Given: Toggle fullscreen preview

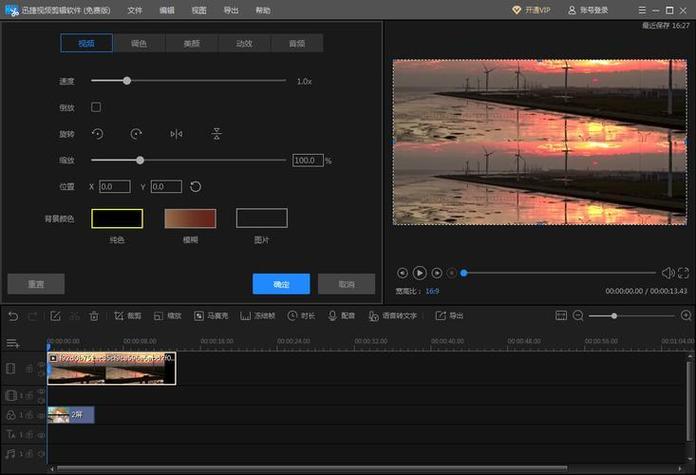Looking at the screenshot, I should coord(684,273).
